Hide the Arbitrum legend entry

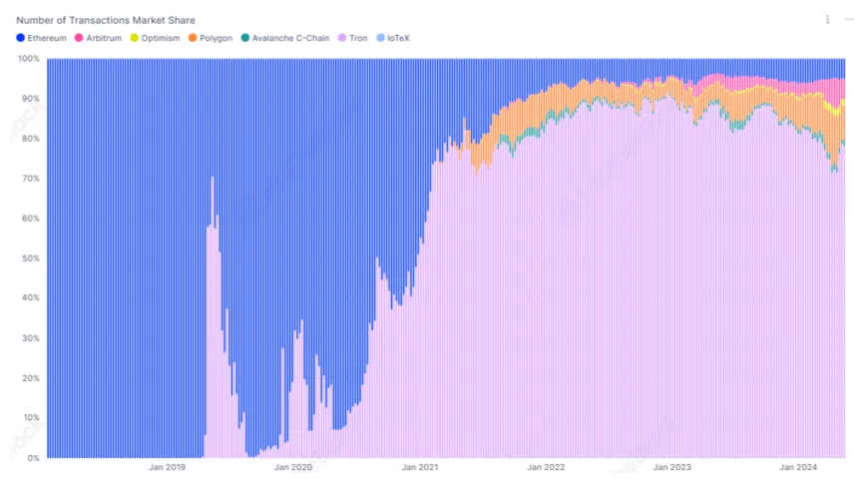[100, 38]
